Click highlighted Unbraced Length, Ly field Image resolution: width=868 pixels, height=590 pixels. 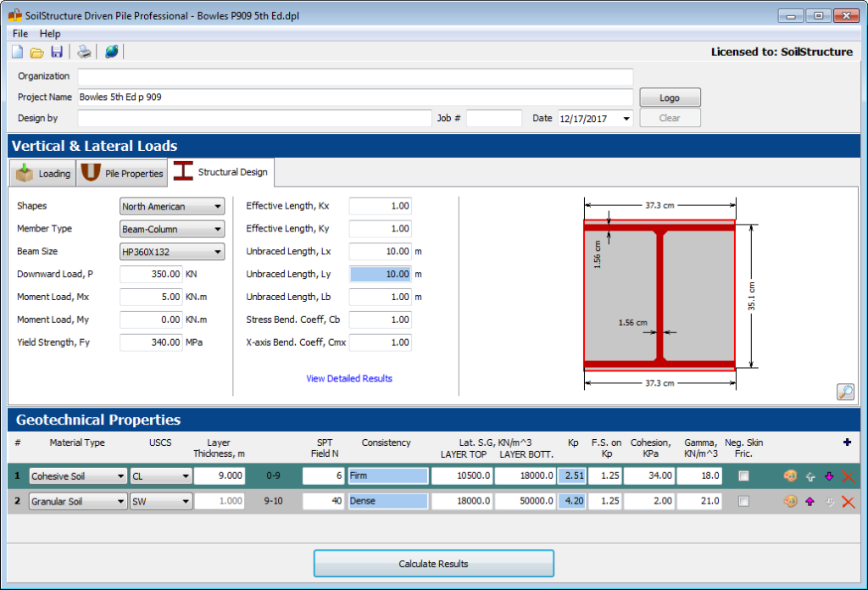click(x=381, y=274)
